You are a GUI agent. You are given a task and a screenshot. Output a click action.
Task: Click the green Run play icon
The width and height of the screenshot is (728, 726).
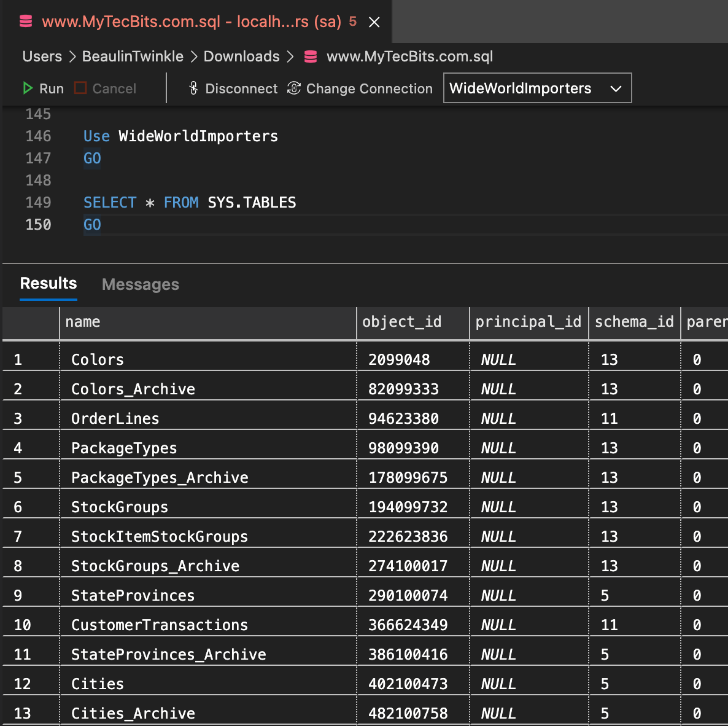tap(27, 88)
